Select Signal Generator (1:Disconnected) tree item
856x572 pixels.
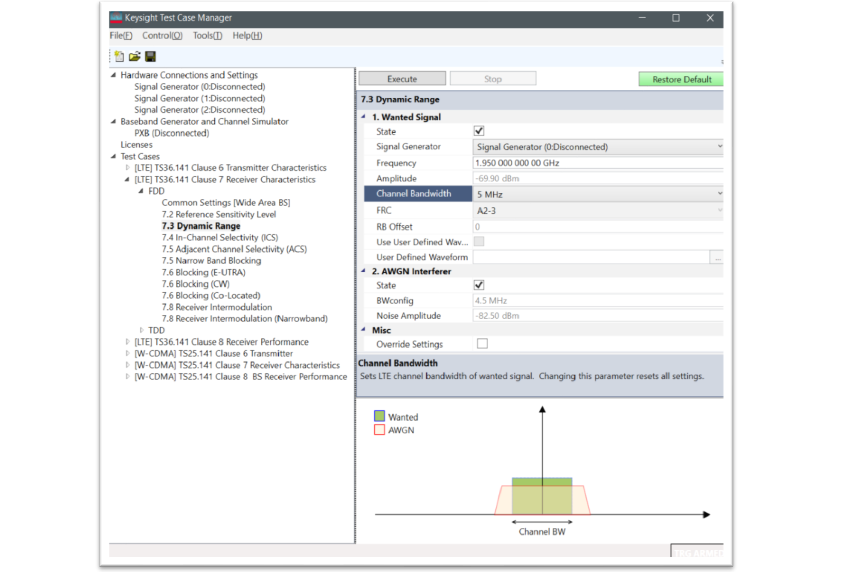[200, 98]
